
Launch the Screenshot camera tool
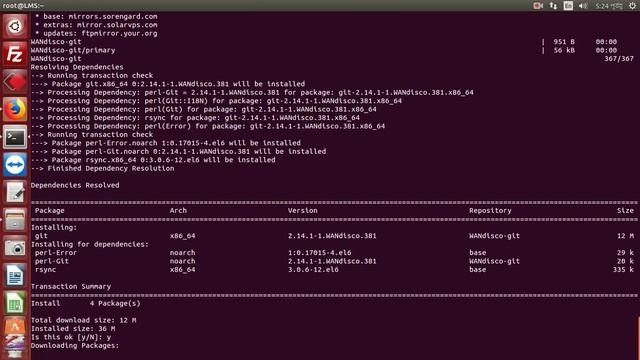[15, 247]
